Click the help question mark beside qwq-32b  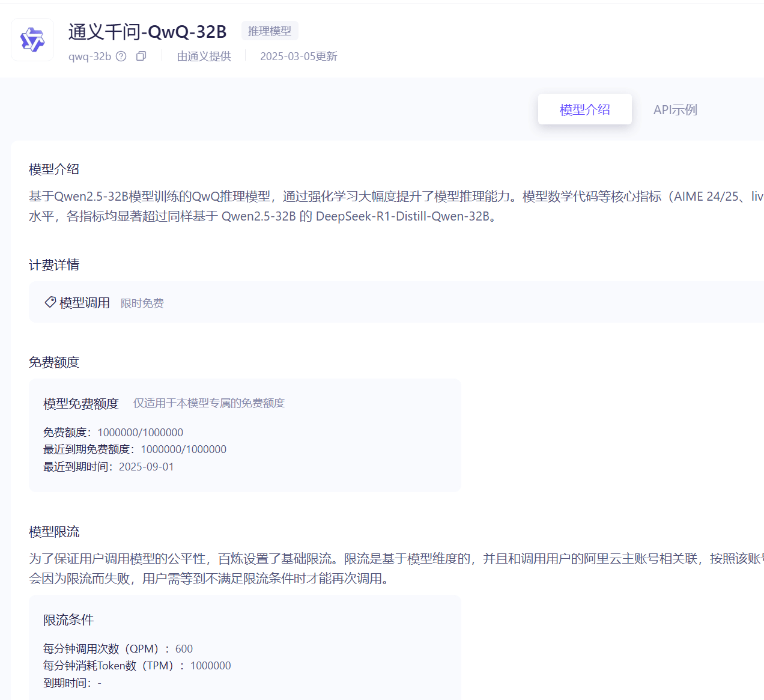pyautogui.click(x=121, y=56)
